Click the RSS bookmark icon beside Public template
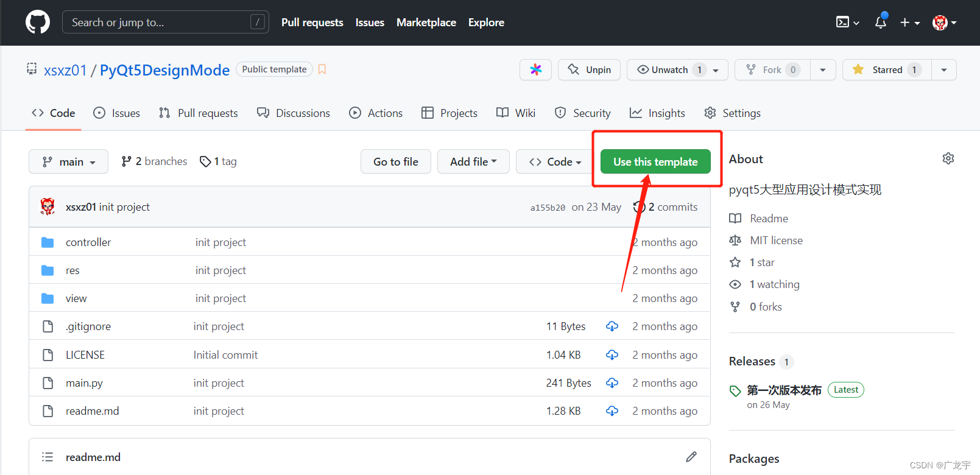The height and width of the screenshot is (475, 980). click(x=322, y=69)
